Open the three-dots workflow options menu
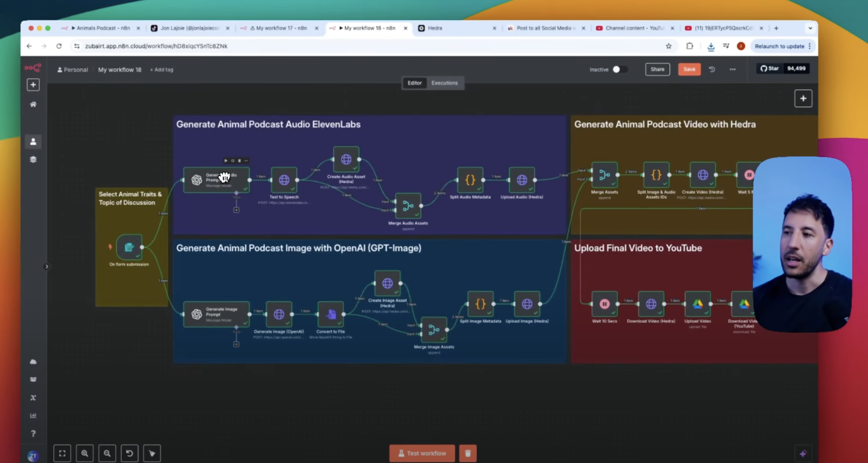 (733, 69)
